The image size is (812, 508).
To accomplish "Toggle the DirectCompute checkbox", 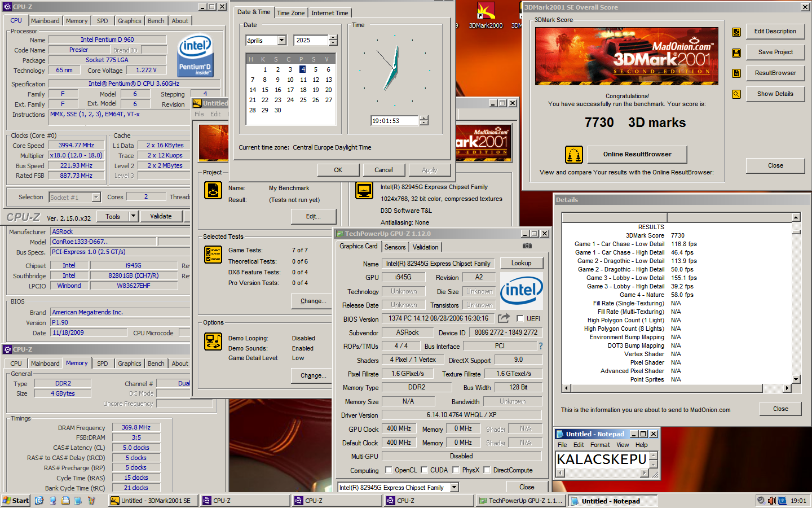I will click(487, 470).
